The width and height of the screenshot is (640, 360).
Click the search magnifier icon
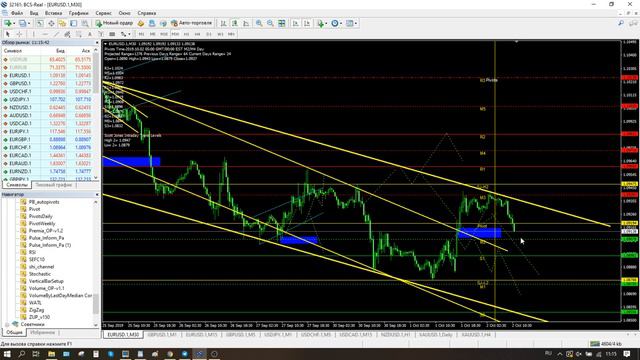[621, 23]
